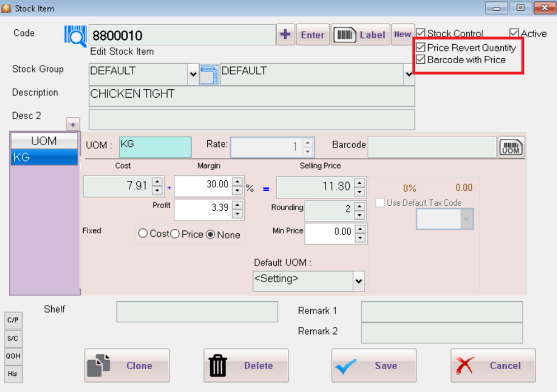This screenshot has height=392, width=557.
Task: Click the UOM barcode generator icon
Action: pos(510,147)
